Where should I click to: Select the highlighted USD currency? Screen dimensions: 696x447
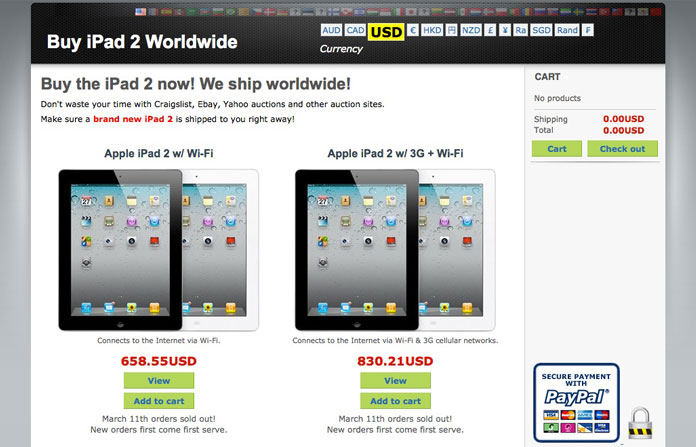click(x=386, y=32)
